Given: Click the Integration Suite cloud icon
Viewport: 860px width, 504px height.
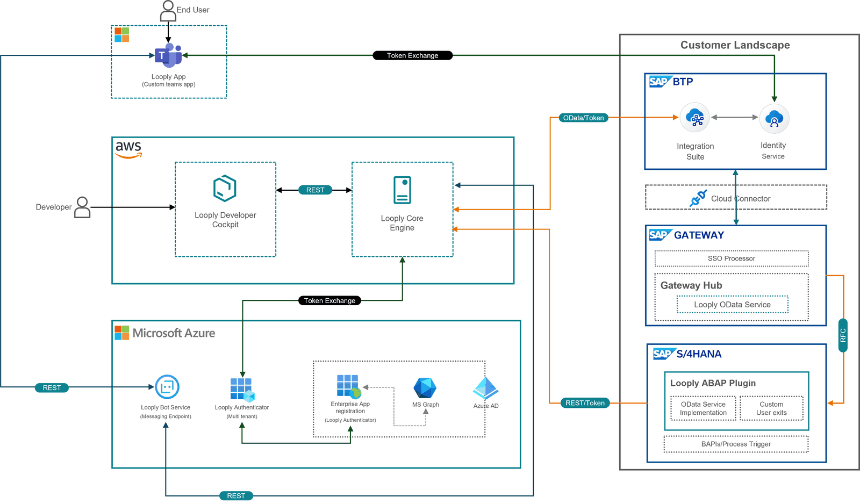Looking at the screenshot, I should tap(695, 118).
